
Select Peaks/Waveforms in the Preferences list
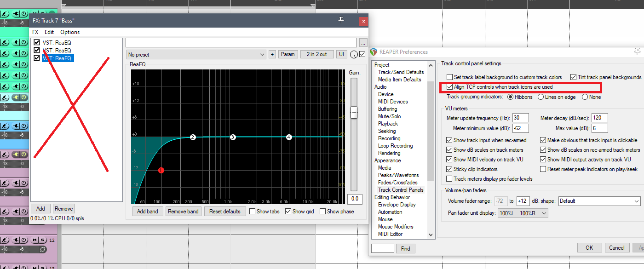[x=398, y=175]
